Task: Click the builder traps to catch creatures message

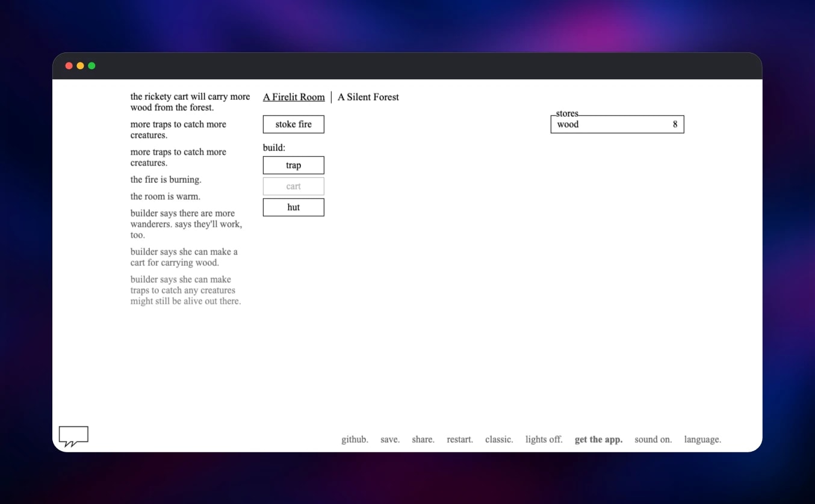Action: click(185, 290)
